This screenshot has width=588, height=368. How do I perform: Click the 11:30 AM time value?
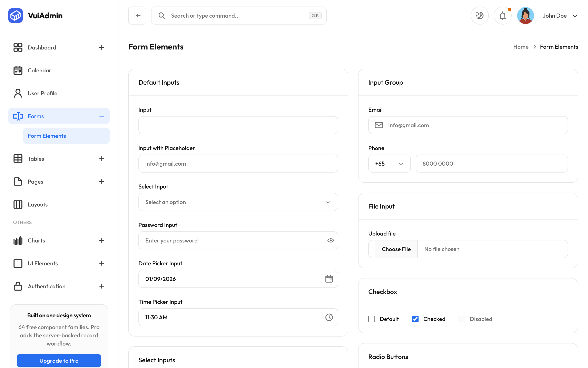(156, 317)
